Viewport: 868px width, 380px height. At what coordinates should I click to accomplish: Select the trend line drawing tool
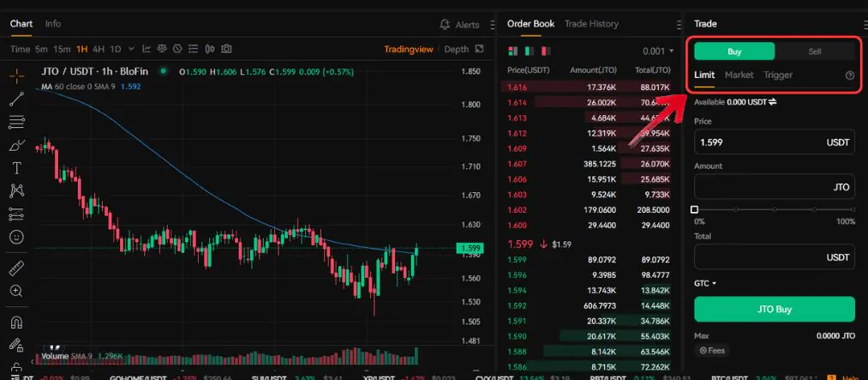pos(16,100)
